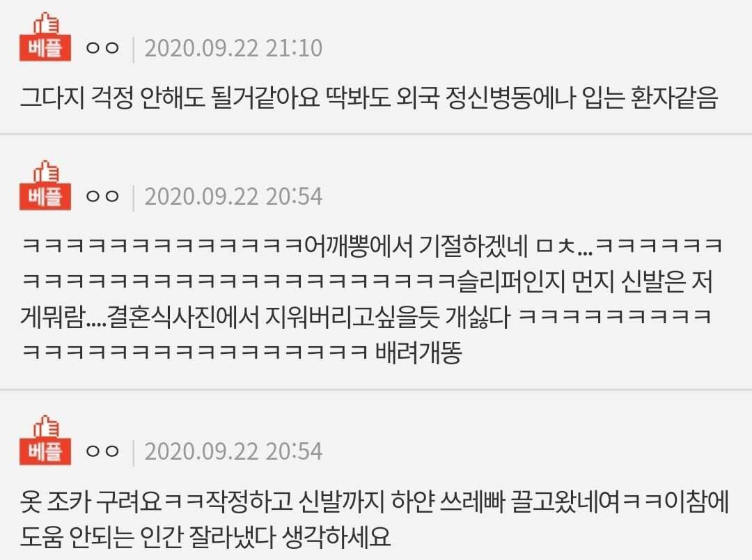752x560 pixels.
Task: Click the red 베플 badge of the 어깨뽕 comment
Action: pos(45,196)
